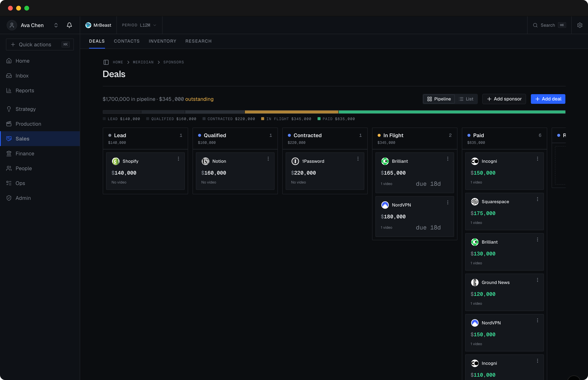Open the Period L12M dropdown
The width and height of the screenshot is (588, 380).
point(139,25)
